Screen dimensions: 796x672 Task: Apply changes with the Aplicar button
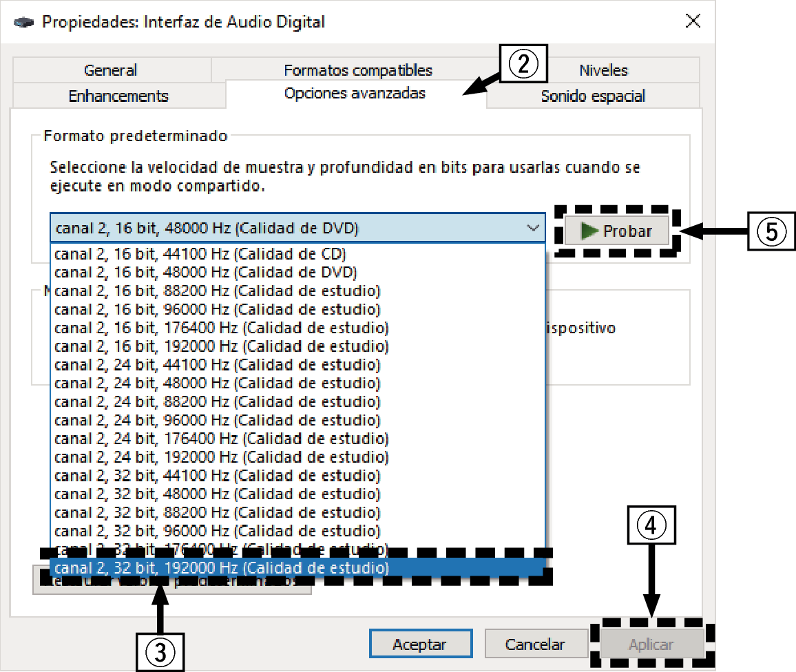click(x=651, y=643)
